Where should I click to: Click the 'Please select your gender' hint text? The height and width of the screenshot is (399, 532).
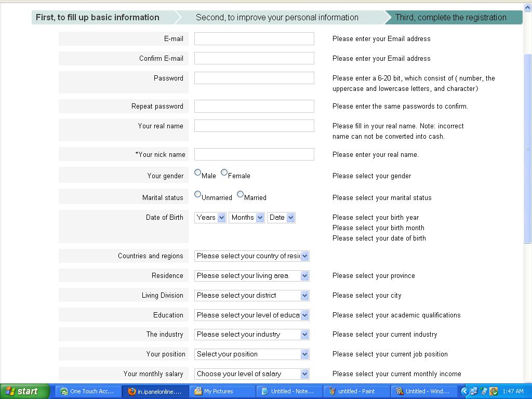pyautogui.click(x=371, y=176)
